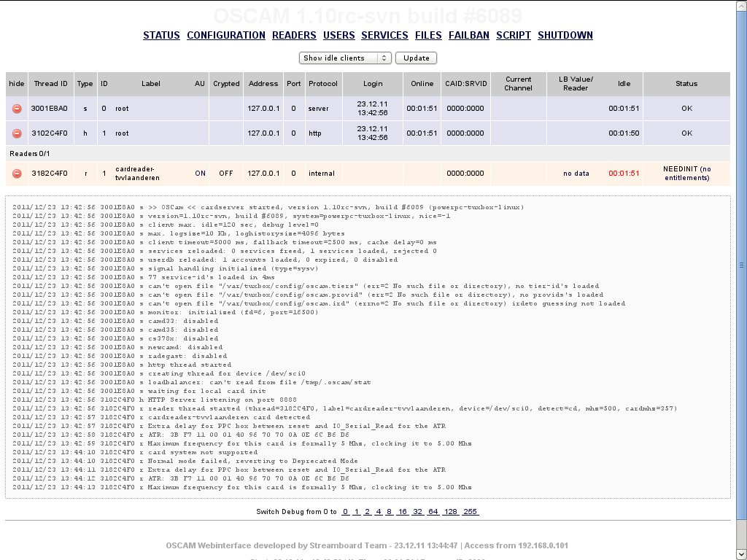Screen dimensions: 747x560
Task: Hide the cardreader-tvvlaanderen reader row
Action: [17, 174]
